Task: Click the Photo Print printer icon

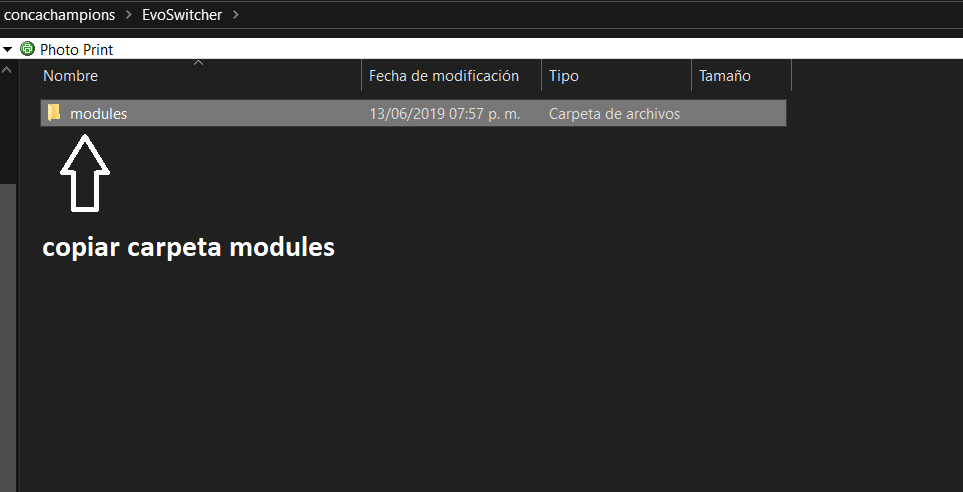Action: (27, 49)
